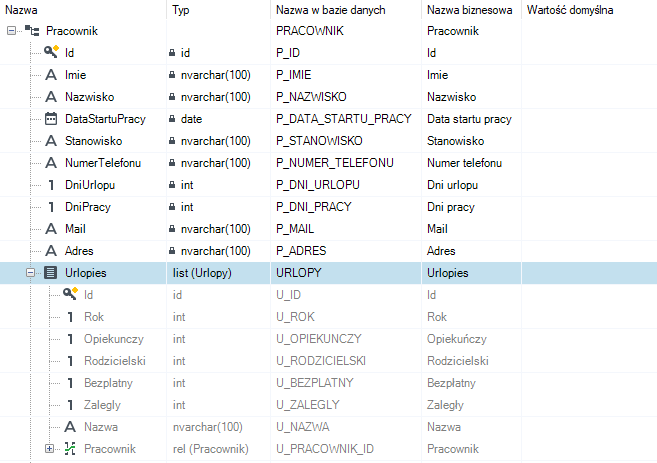Select the Nazwisko field row
The height and width of the screenshot is (463, 657).
[328, 97]
